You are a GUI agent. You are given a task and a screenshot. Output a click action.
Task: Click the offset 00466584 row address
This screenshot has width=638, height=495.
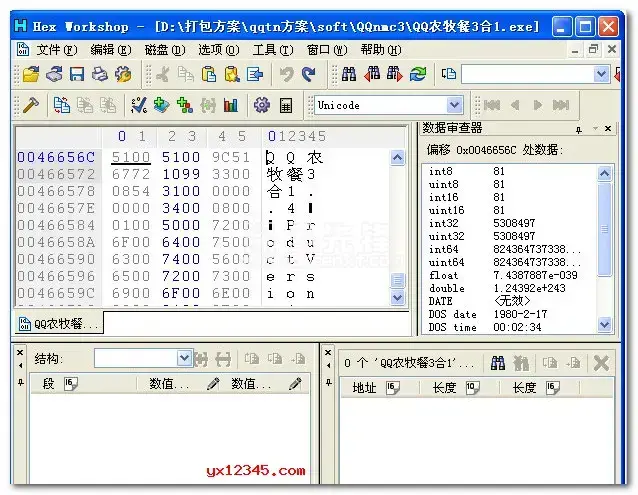(56, 225)
